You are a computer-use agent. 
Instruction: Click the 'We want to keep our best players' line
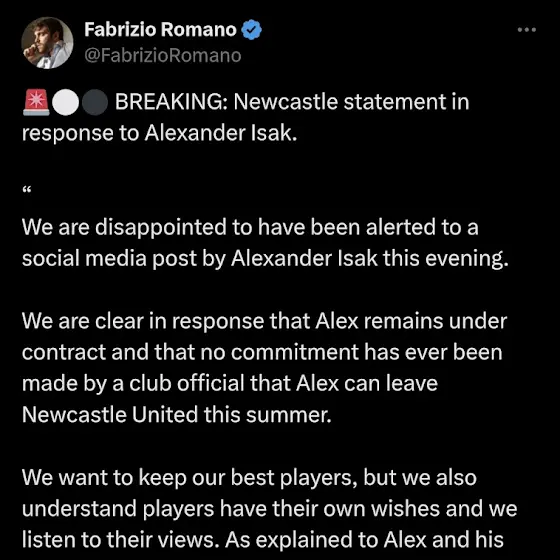point(249,478)
